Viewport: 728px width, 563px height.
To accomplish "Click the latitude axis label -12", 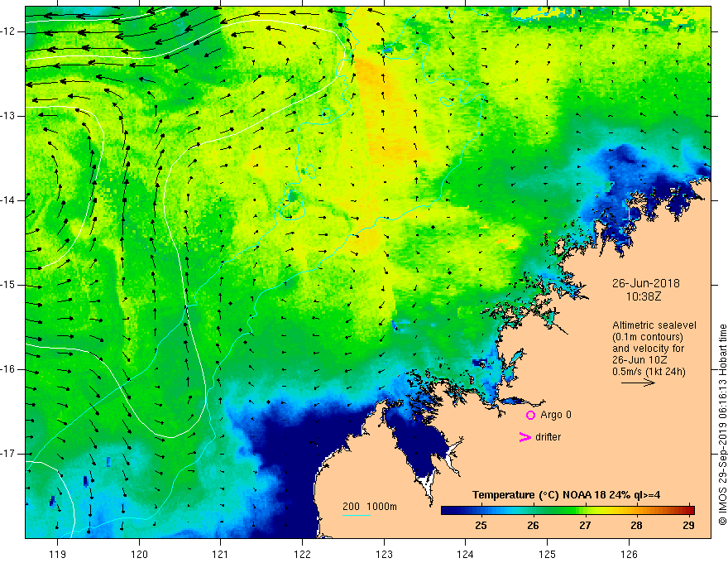I will pyautogui.click(x=9, y=31).
